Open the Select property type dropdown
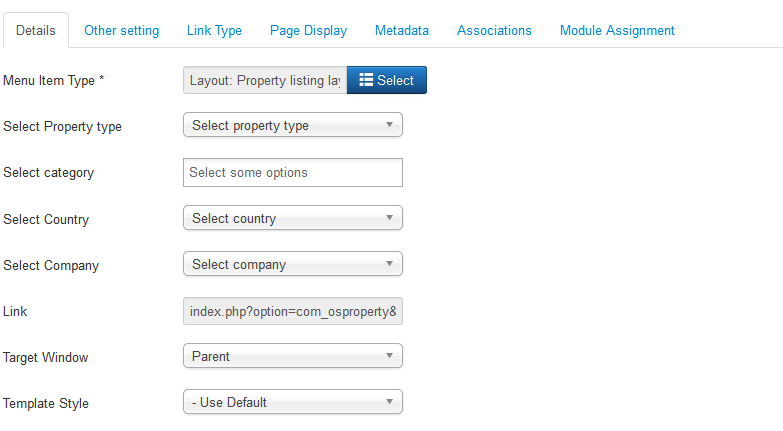The height and width of the screenshot is (431, 783). click(x=293, y=125)
